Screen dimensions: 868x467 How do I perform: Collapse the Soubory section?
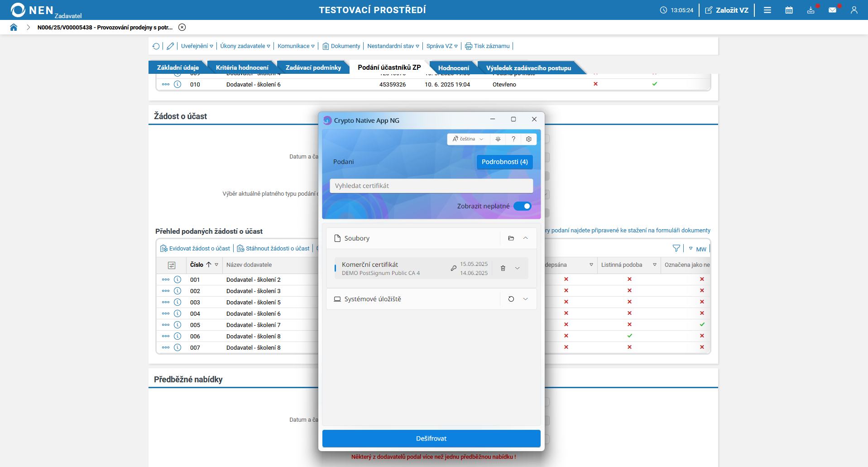coord(526,238)
